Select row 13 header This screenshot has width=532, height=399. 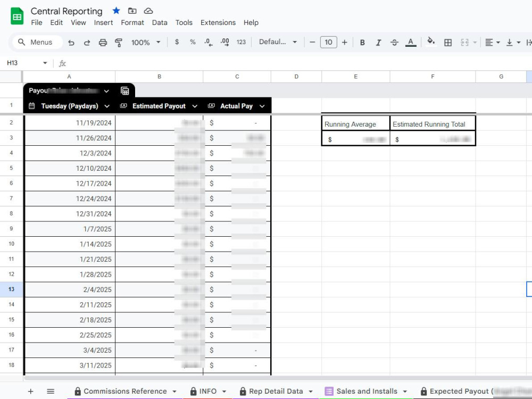coord(11,289)
